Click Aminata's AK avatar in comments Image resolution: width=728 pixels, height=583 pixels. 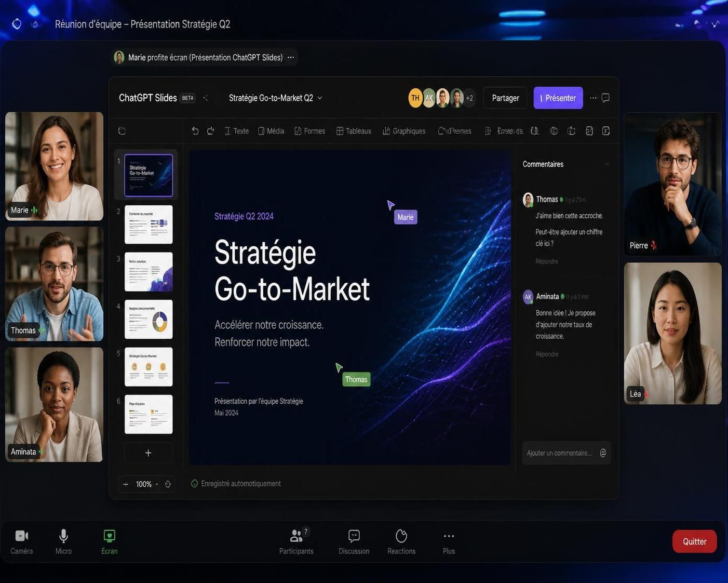pos(528,297)
